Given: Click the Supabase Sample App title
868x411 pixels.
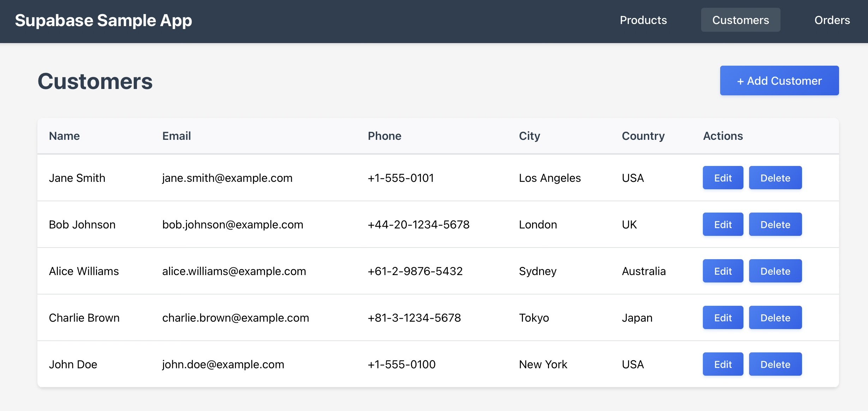Looking at the screenshot, I should coord(103,20).
